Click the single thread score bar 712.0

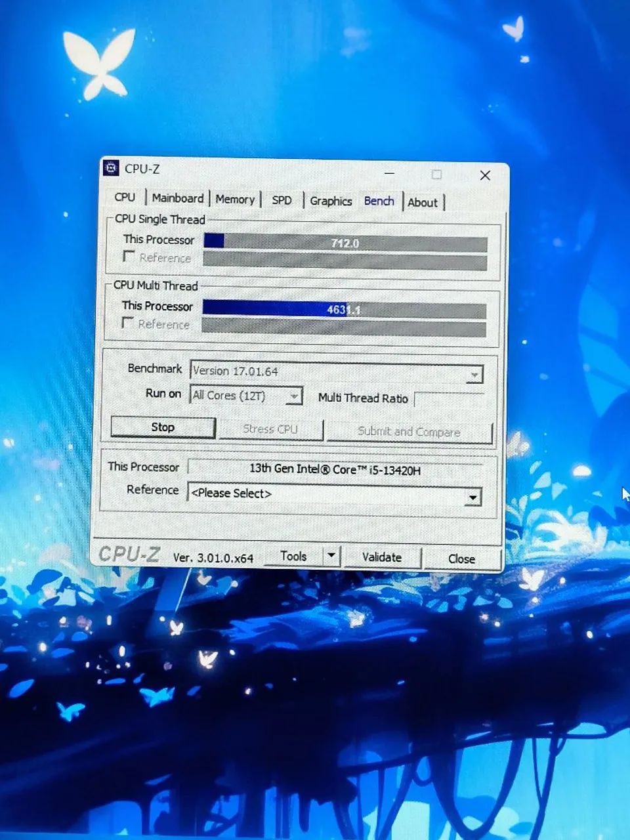click(x=345, y=242)
